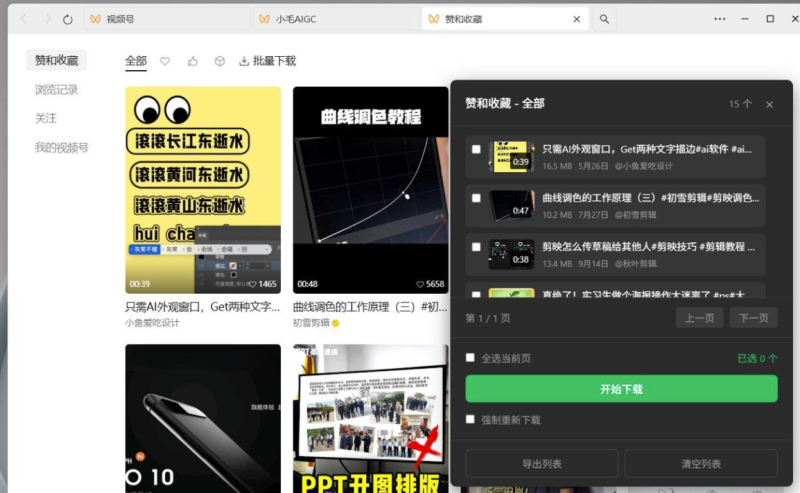Click the verified badge next to 初雪剪辑

click(x=335, y=323)
